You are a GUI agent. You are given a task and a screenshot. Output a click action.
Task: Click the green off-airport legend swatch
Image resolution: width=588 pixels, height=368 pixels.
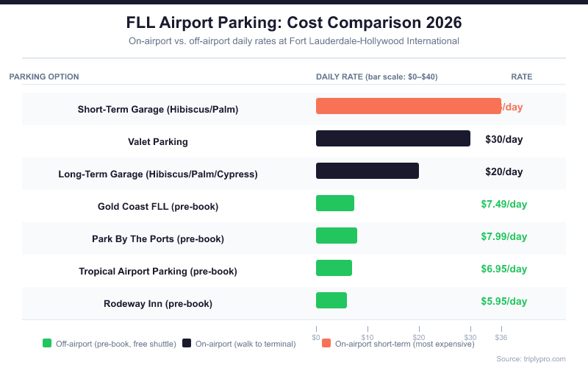pos(47,343)
